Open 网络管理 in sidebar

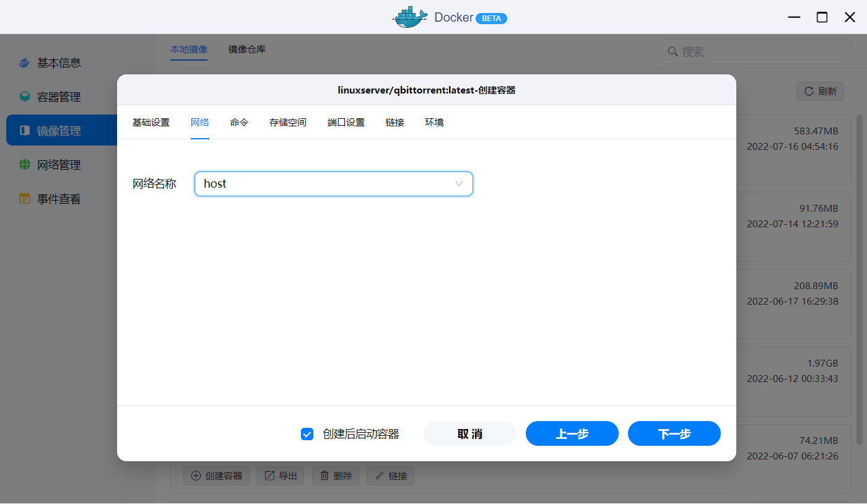(x=59, y=165)
